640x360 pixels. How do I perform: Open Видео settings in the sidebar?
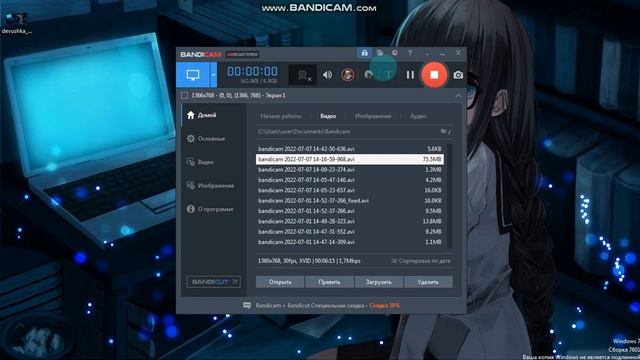[x=200, y=162]
